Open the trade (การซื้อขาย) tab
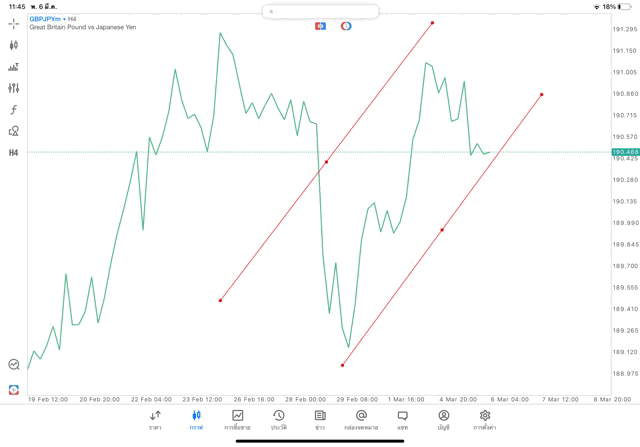Screen dimensions: 640x447 pos(237,418)
